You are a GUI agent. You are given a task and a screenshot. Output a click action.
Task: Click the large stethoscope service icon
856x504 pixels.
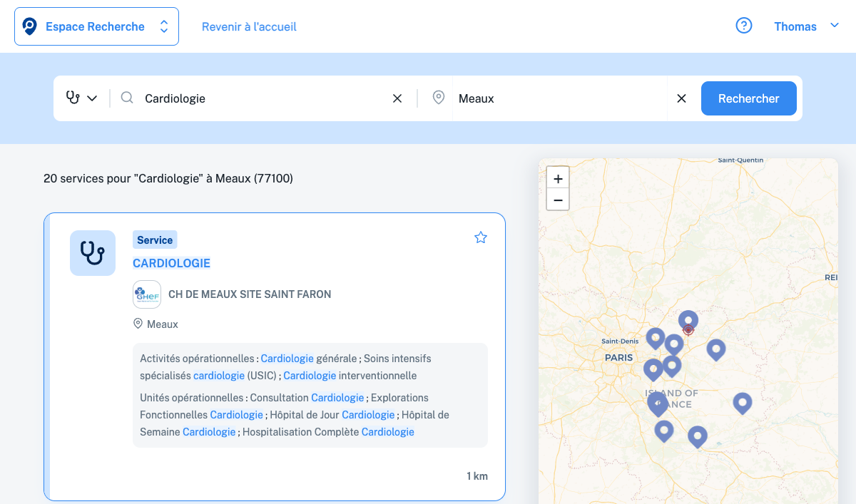pos(93,253)
